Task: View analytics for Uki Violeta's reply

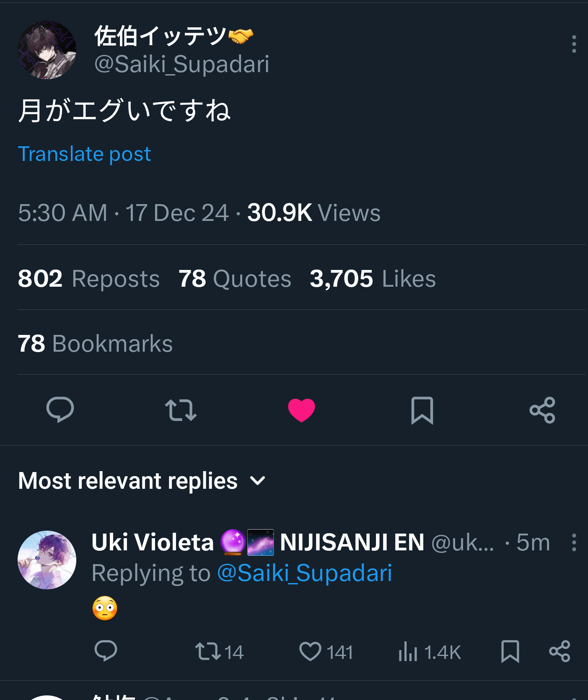Action: tap(408, 651)
